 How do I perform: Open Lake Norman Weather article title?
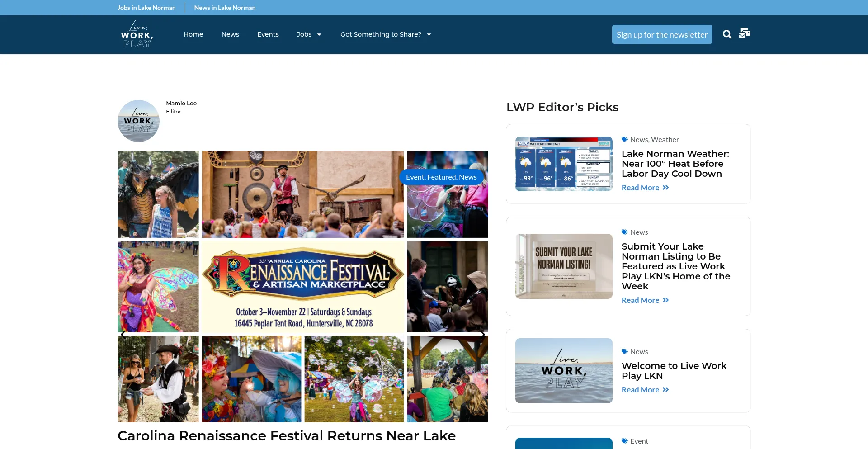pos(675,164)
